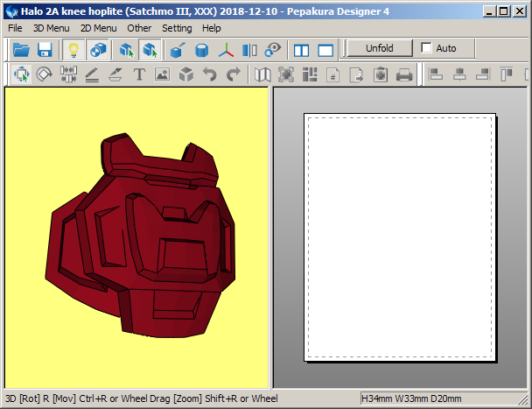This screenshot has height=409, width=532.
Task: Click the Undo arrow icon
Action: tap(209, 75)
